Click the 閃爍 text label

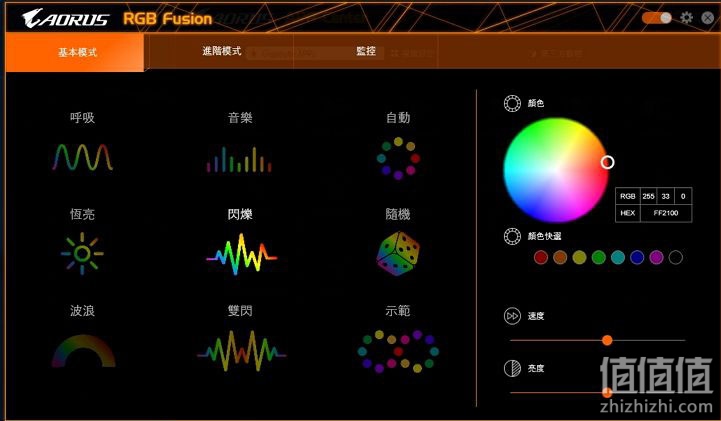pyautogui.click(x=240, y=214)
